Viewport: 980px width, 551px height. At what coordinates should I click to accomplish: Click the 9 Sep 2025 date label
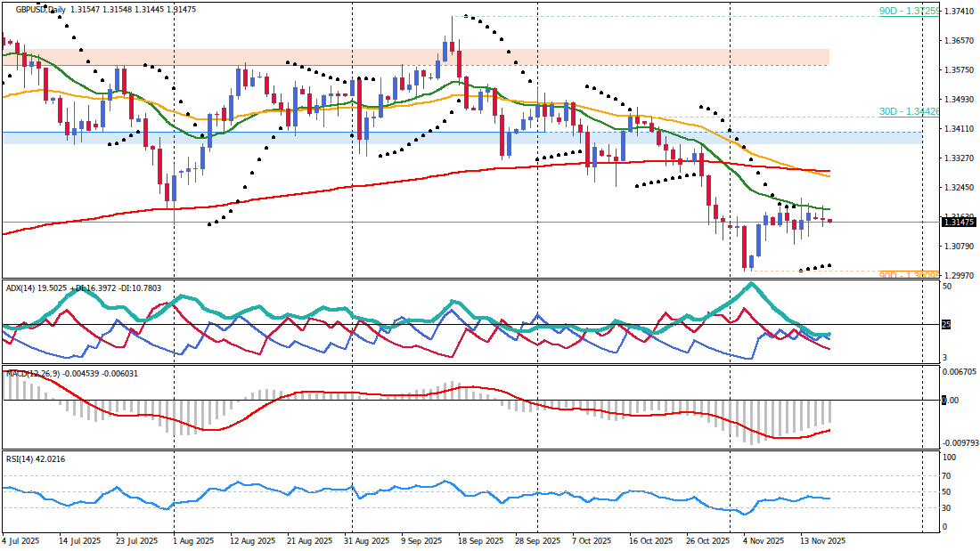click(x=424, y=541)
